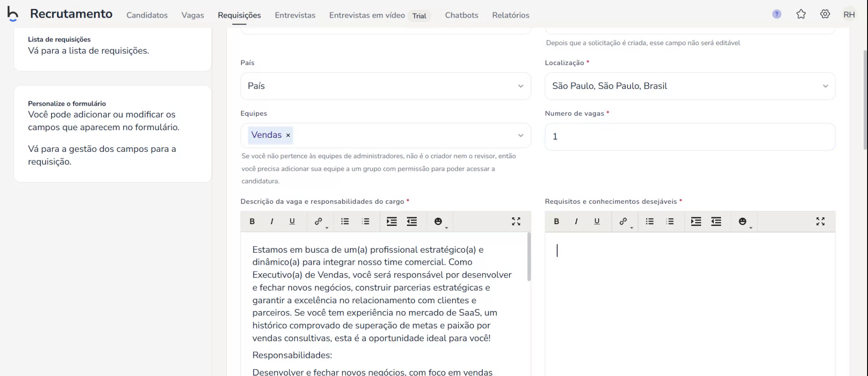Viewport: 868px width, 376px height.
Task: Toggle underline in Requisitos editor
Action: point(597,221)
